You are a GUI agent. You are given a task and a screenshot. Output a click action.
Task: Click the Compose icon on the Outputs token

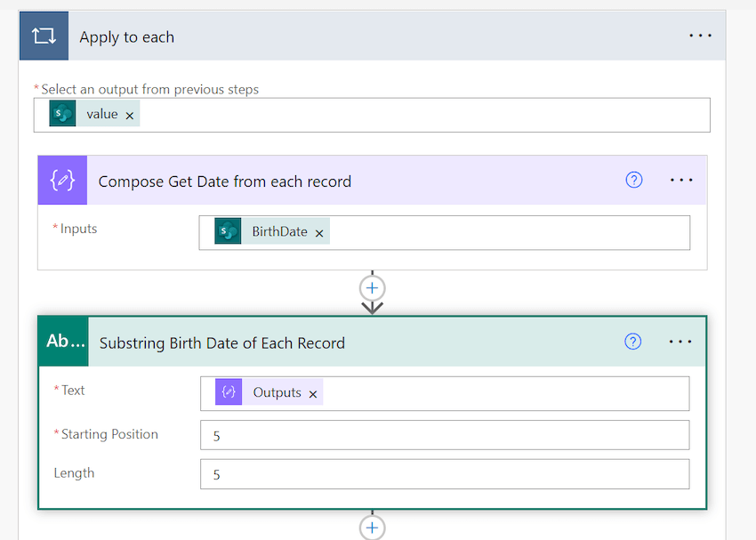tap(229, 391)
